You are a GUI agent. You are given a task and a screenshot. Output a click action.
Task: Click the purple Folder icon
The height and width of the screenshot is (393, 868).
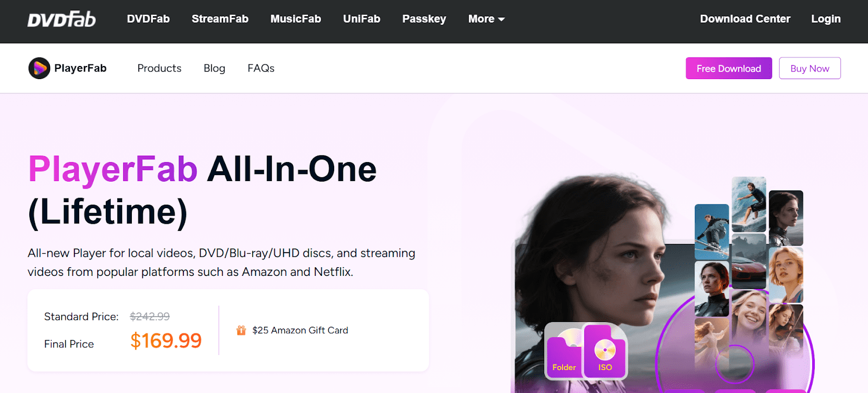click(564, 354)
